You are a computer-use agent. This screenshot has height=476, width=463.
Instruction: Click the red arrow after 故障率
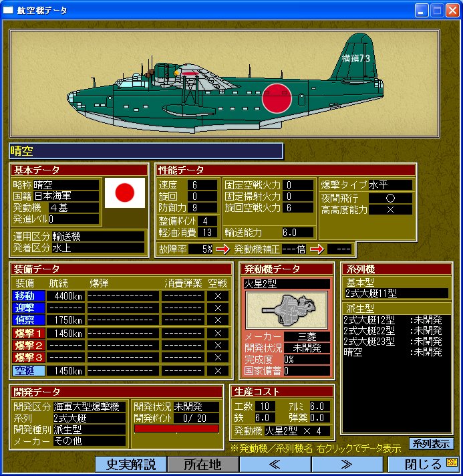point(223,249)
